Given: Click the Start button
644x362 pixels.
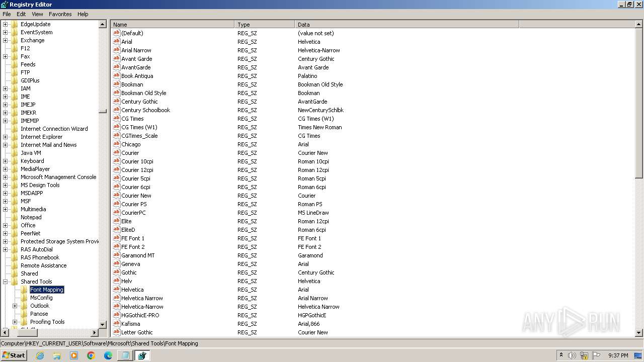Looking at the screenshot, I should pyautogui.click(x=14, y=355).
